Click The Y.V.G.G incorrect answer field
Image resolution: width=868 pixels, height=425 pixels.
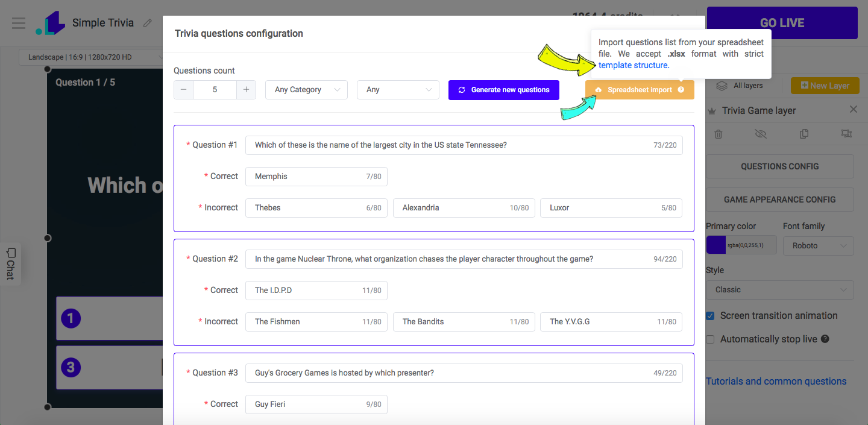pyautogui.click(x=612, y=322)
